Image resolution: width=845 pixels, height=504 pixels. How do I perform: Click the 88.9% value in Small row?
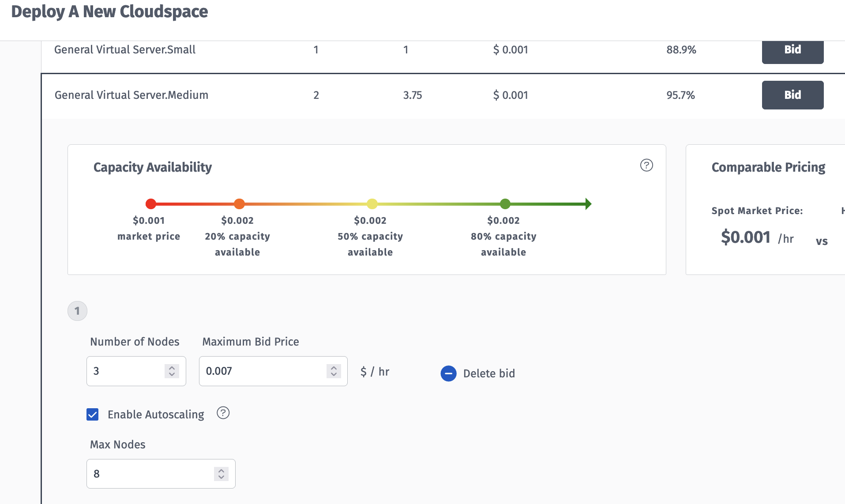[681, 49]
